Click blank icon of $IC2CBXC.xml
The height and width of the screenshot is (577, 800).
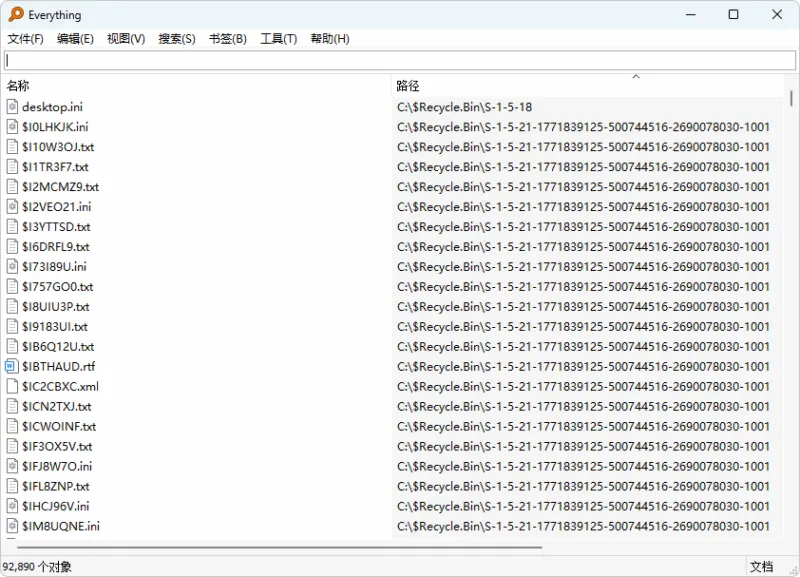[12, 386]
